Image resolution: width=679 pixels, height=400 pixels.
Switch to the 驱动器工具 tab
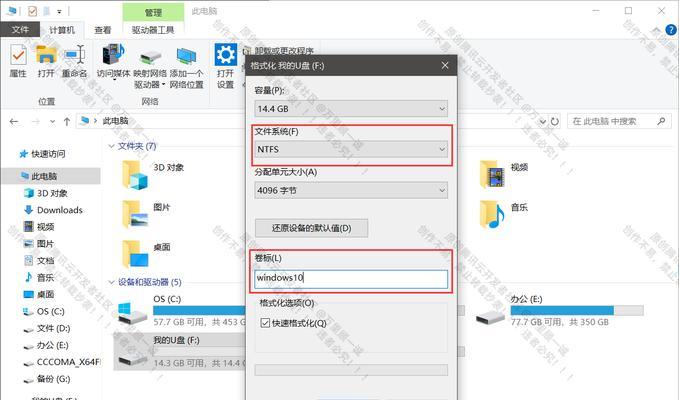[x=153, y=30]
